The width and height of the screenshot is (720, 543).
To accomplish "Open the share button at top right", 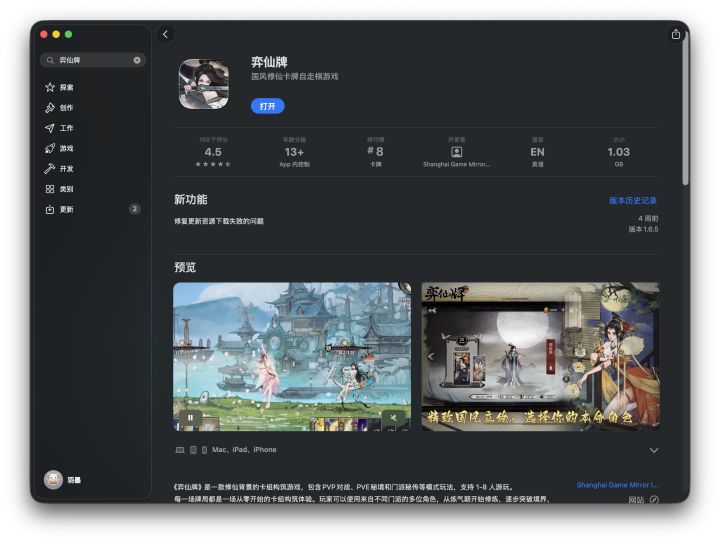I will click(675, 34).
